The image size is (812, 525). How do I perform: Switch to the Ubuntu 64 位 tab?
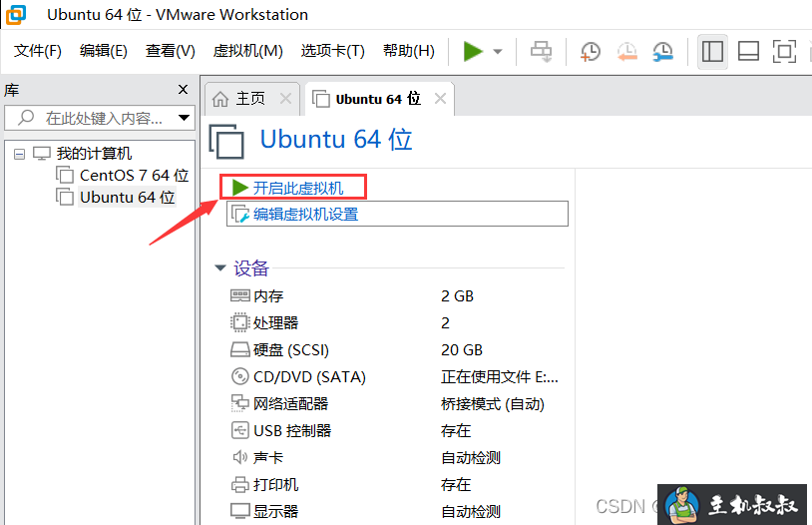pyautogui.click(x=378, y=99)
